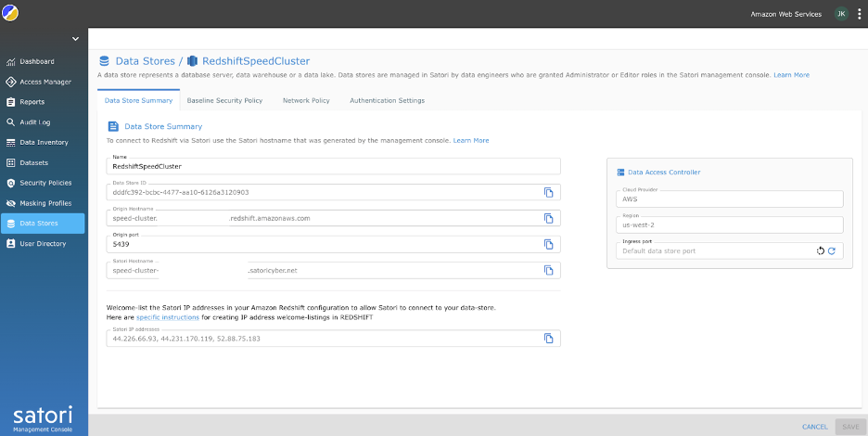Switch to the Authentication Settings tab

coord(387,100)
